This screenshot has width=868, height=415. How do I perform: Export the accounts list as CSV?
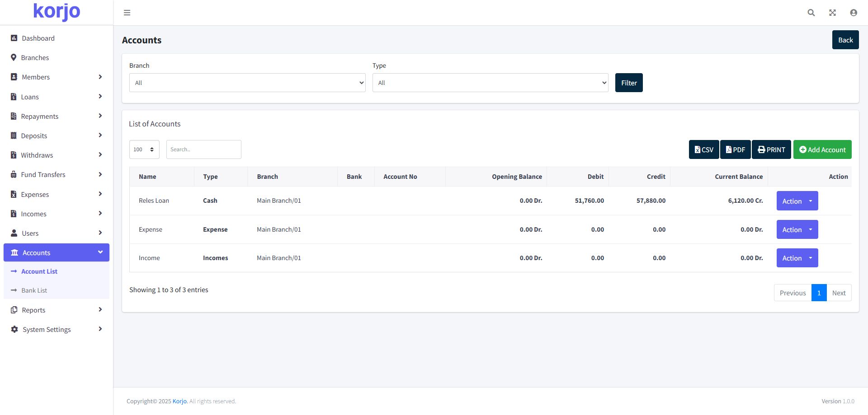tap(703, 149)
